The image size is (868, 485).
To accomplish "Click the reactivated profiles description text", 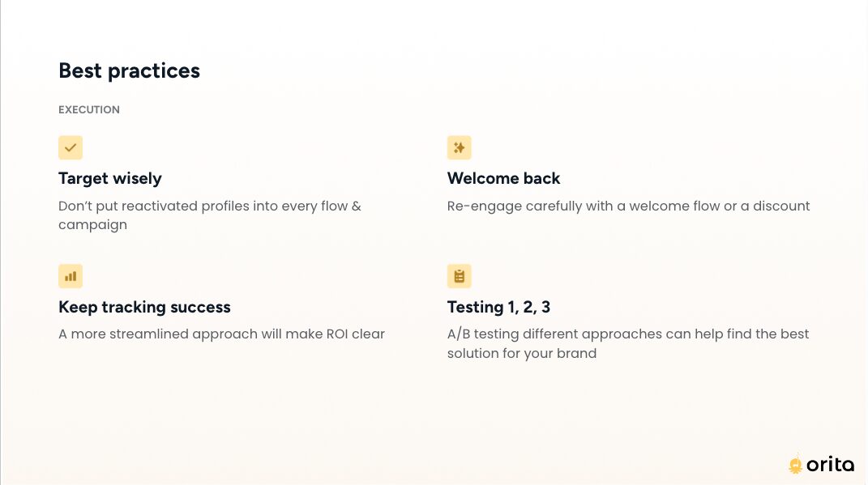I will (210, 215).
